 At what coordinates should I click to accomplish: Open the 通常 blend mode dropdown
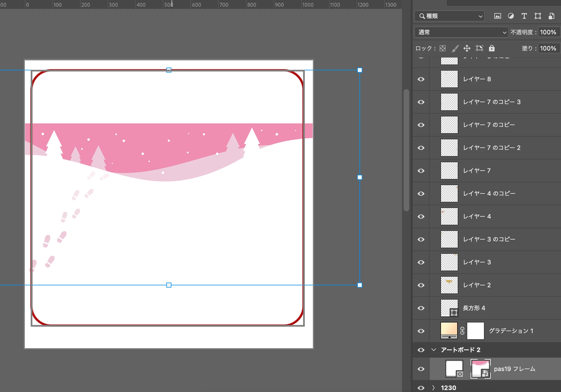pos(461,32)
